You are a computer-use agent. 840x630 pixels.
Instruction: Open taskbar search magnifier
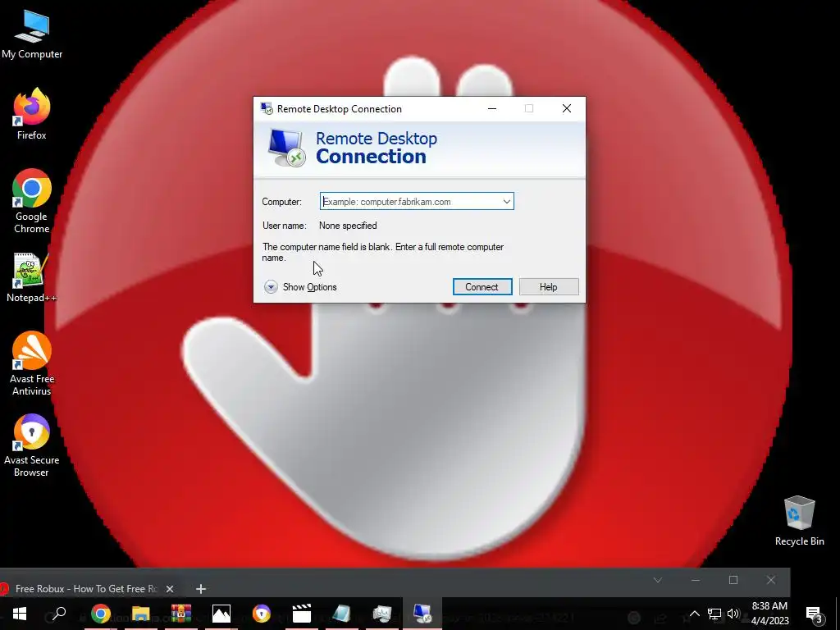[59, 614]
